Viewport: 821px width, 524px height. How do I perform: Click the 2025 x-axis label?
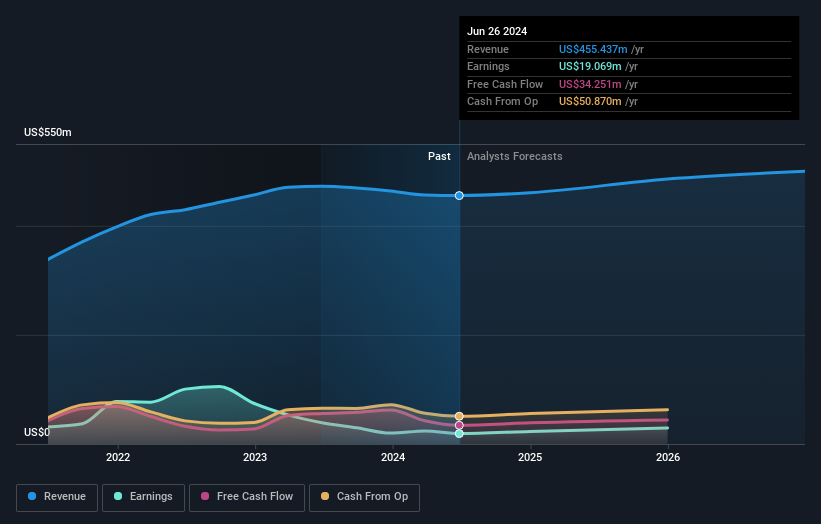point(530,457)
